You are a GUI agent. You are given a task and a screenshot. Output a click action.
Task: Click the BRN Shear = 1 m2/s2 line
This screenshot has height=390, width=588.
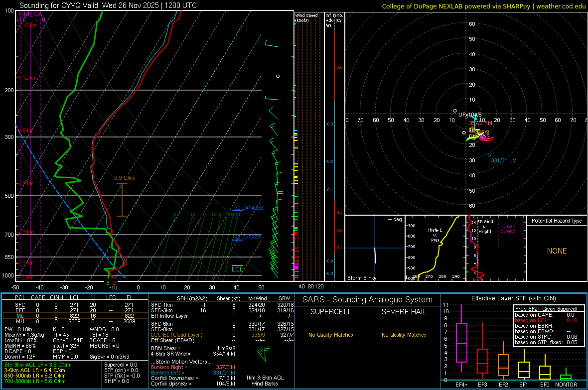point(193,348)
